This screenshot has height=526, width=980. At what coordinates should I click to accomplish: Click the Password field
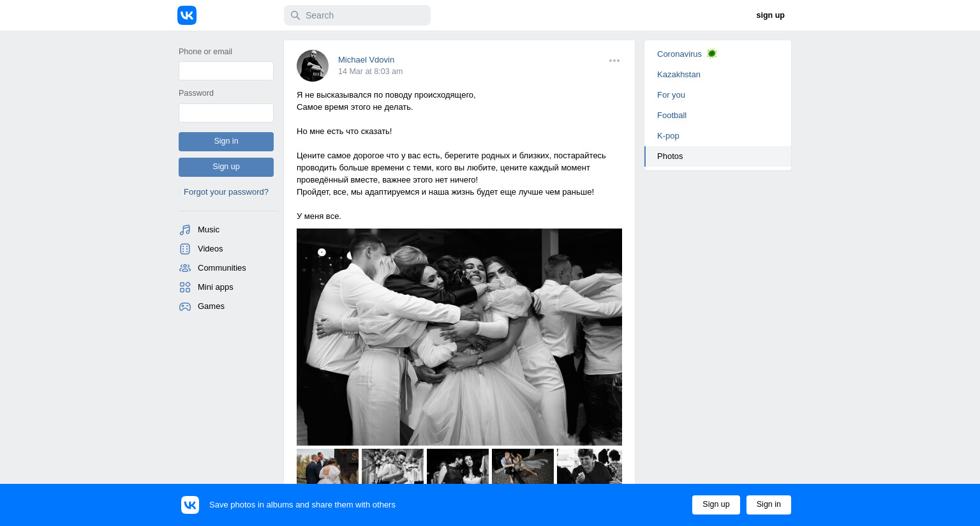[x=226, y=113]
